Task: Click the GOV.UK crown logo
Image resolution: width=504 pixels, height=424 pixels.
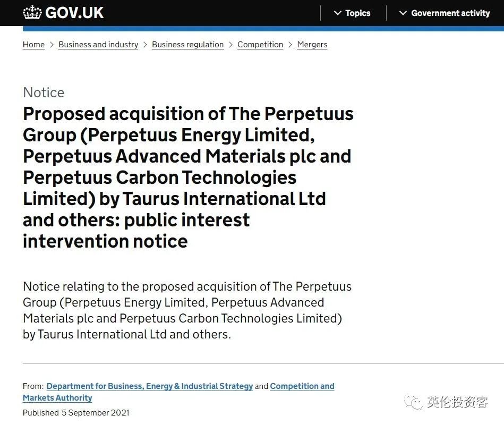Action: [x=32, y=13]
